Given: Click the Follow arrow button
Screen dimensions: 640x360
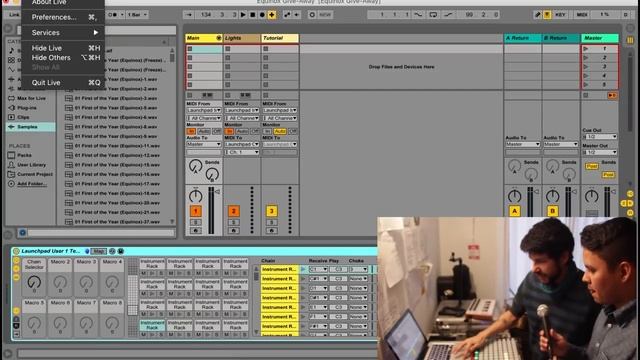Looking at the screenshot, I should click(x=189, y=15).
